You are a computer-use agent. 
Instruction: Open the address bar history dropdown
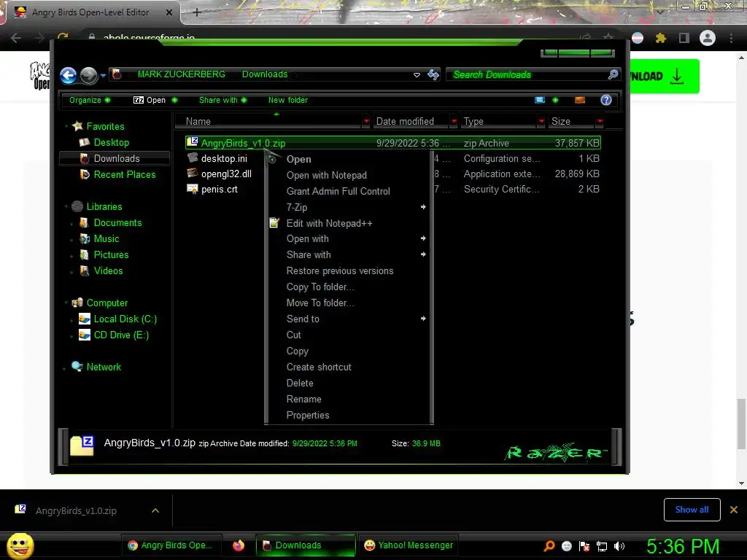(x=417, y=75)
